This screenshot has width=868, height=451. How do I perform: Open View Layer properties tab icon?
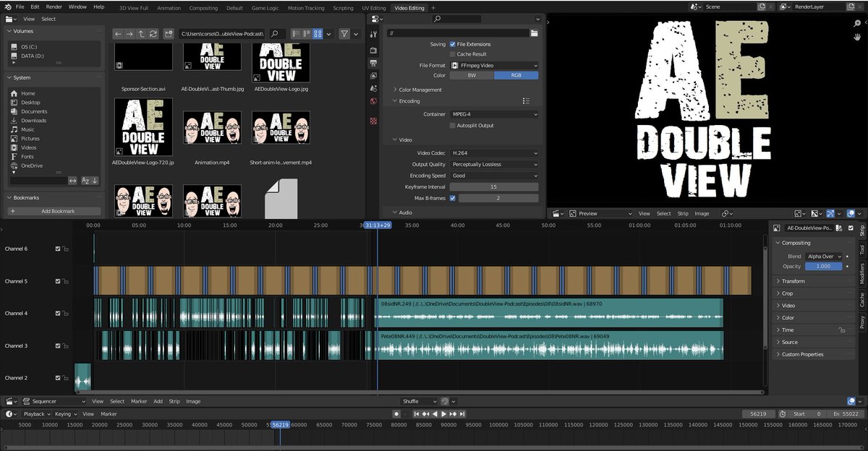pos(373,75)
